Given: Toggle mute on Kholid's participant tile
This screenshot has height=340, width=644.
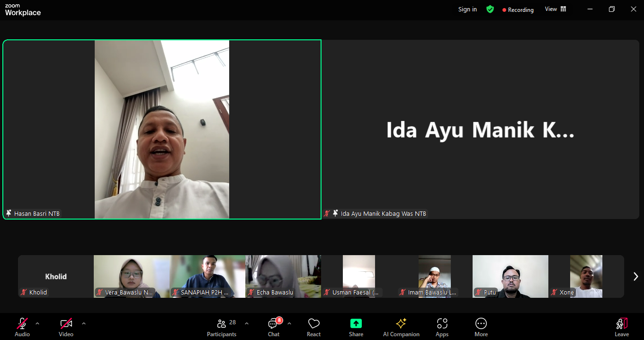Looking at the screenshot, I should (23, 292).
